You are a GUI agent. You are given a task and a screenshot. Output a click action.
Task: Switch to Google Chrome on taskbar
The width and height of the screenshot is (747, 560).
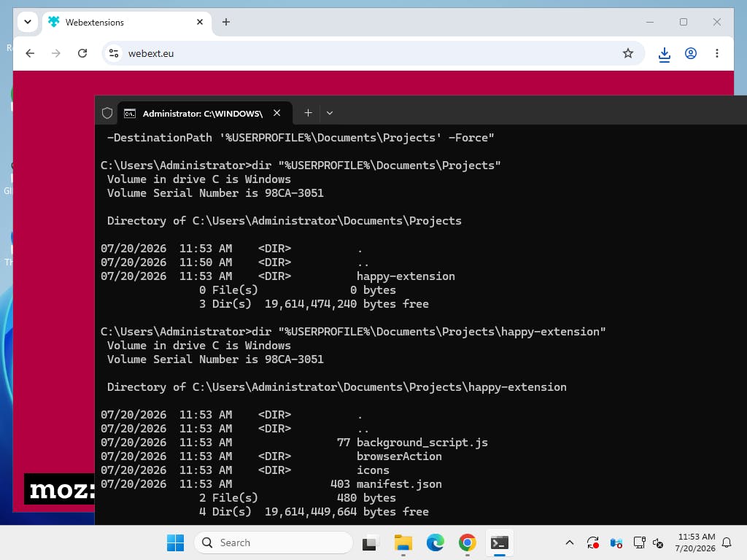[468, 542]
